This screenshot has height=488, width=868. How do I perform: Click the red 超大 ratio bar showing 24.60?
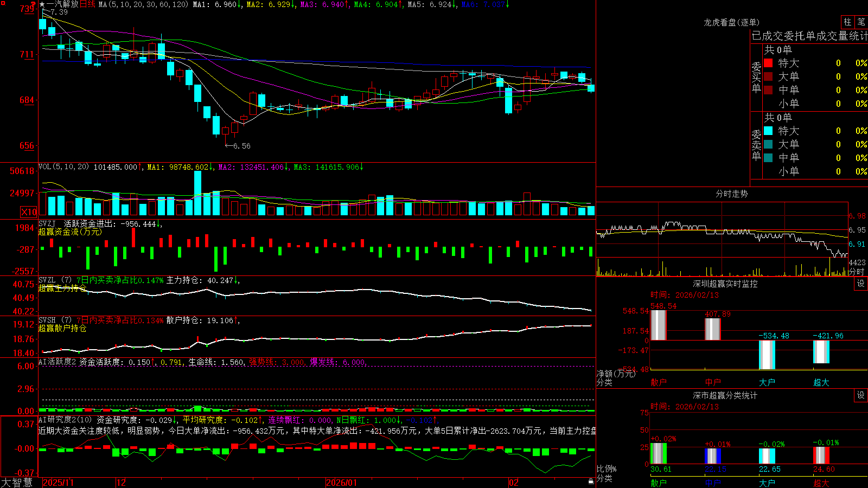coord(821,455)
